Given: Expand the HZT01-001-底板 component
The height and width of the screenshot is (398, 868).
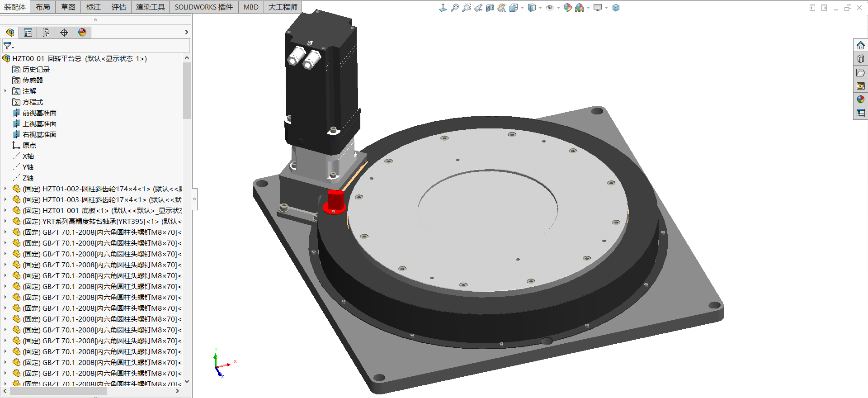Looking at the screenshot, I should (5, 210).
